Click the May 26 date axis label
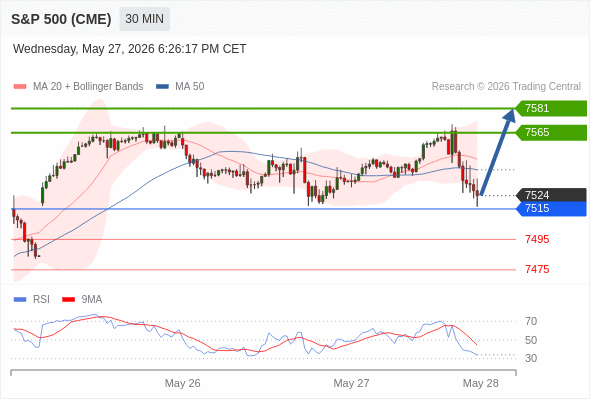 click(x=182, y=383)
